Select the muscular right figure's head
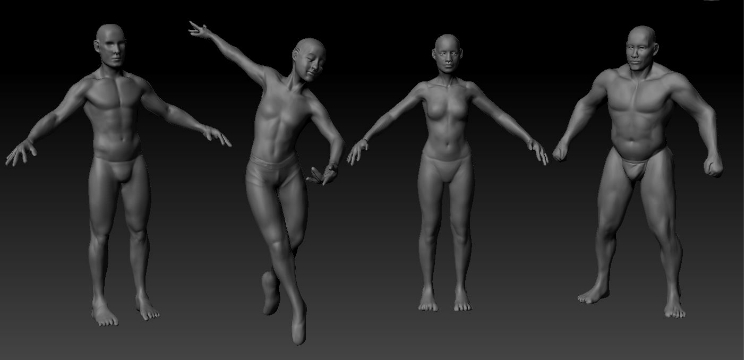Screen dimensions: 744x360 pyautogui.click(x=642, y=48)
